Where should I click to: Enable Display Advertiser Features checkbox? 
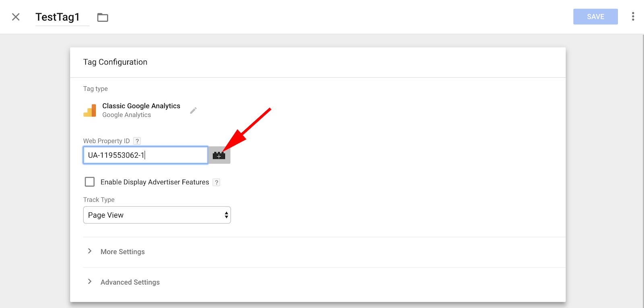point(90,182)
